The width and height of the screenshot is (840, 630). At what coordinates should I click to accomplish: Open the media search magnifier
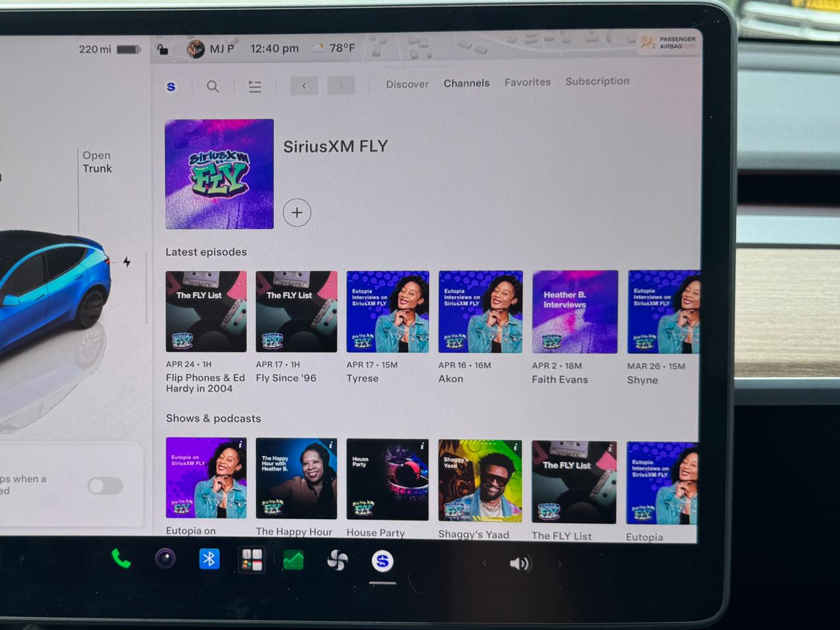point(213,86)
